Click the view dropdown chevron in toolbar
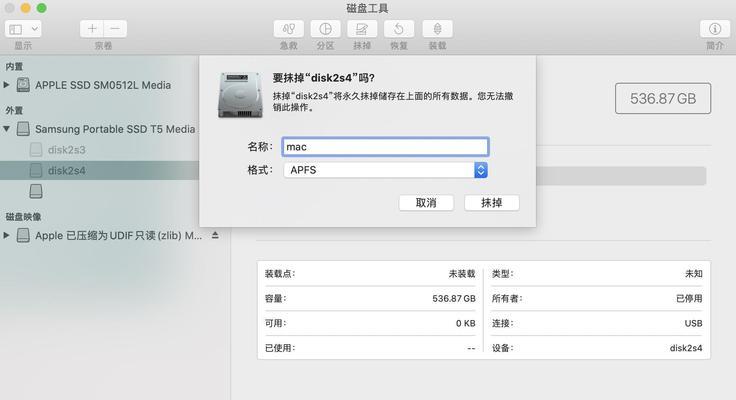The width and height of the screenshot is (736, 400). (34, 29)
